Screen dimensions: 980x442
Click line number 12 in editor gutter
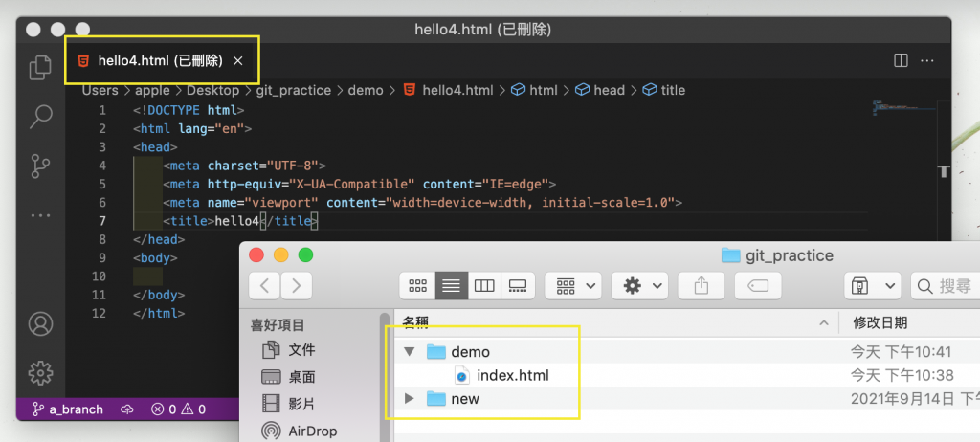point(99,313)
